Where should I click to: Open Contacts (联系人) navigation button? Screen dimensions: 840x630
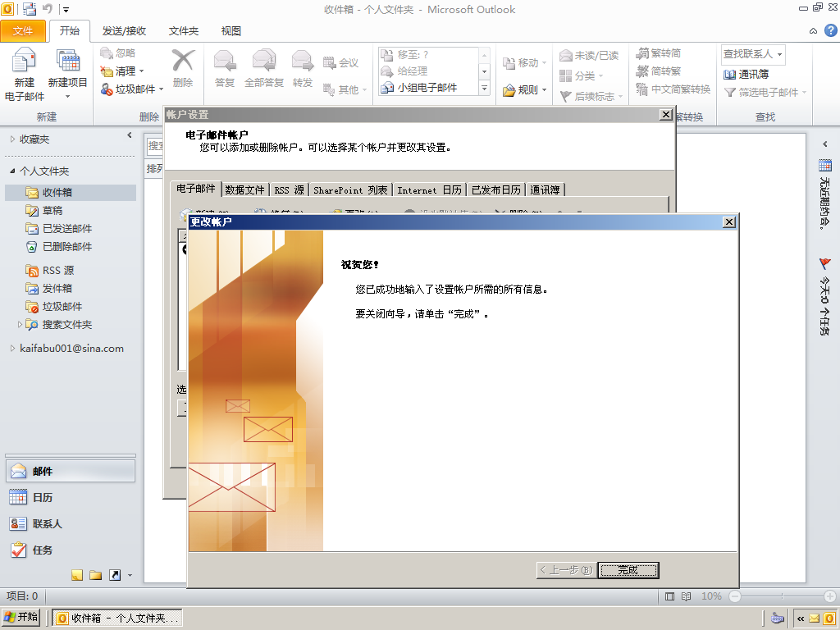tap(71, 524)
